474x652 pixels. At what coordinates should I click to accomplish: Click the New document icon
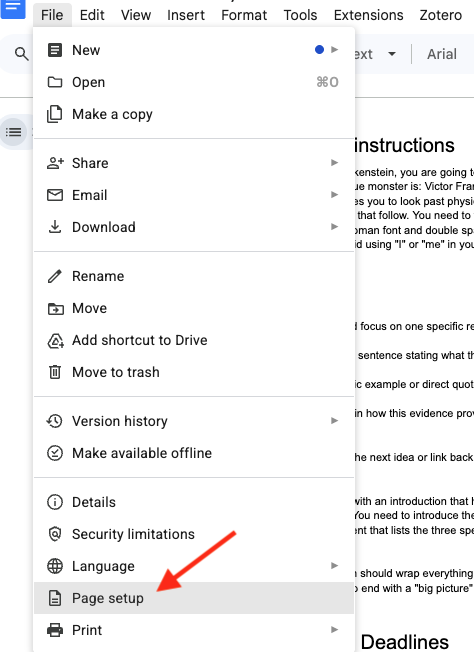point(55,50)
